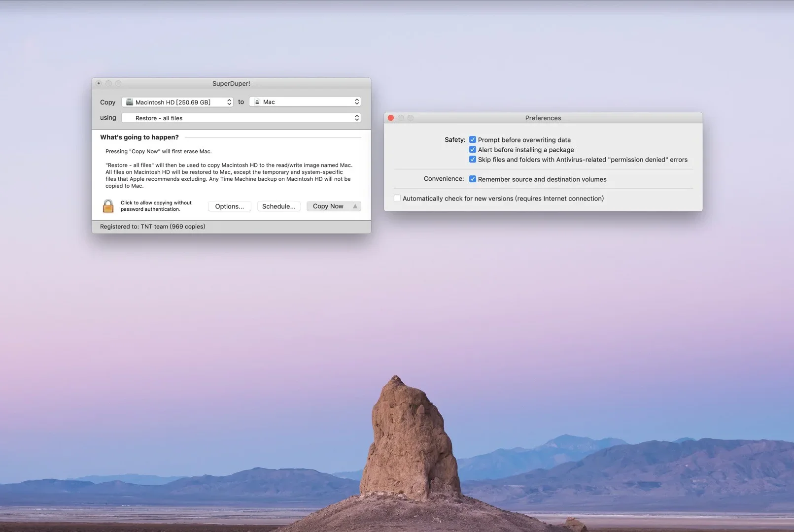794x532 pixels.
Task: Toggle Prompt before overwriting data checkbox
Action: (x=473, y=140)
